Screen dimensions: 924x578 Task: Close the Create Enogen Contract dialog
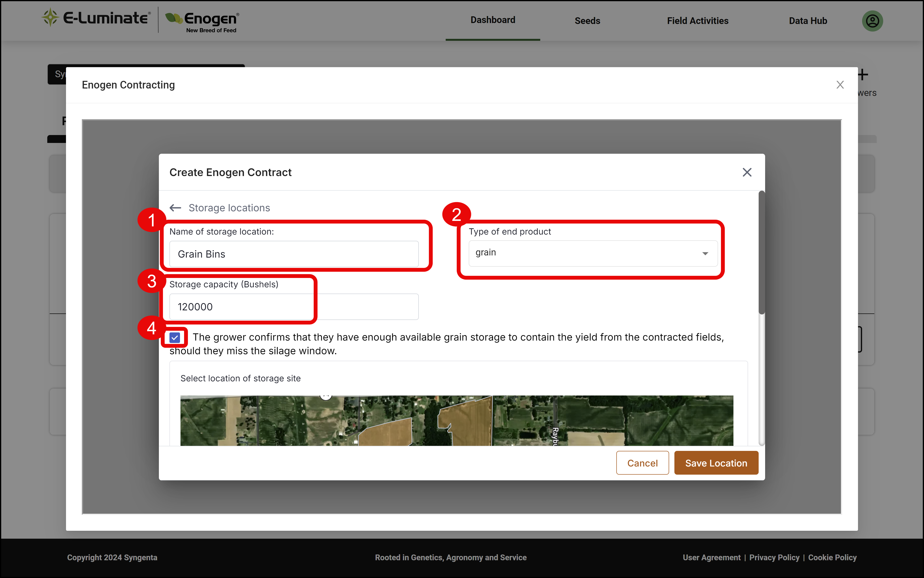click(747, 172)
